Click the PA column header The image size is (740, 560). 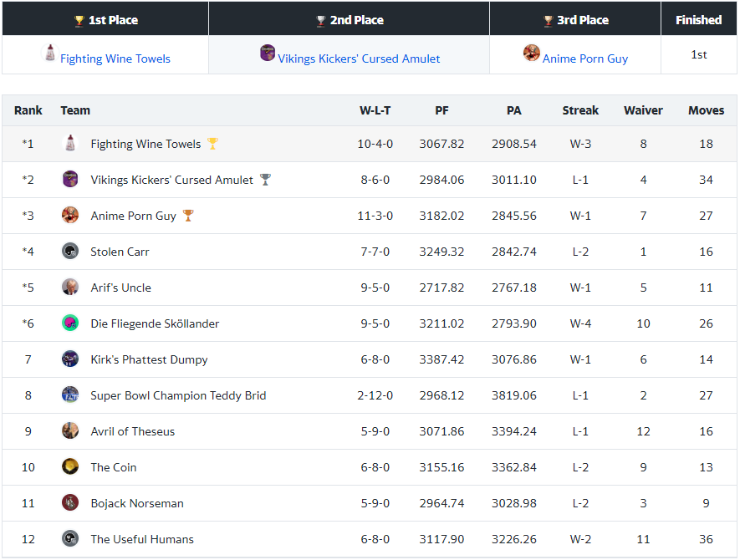(x=514, y=110)
